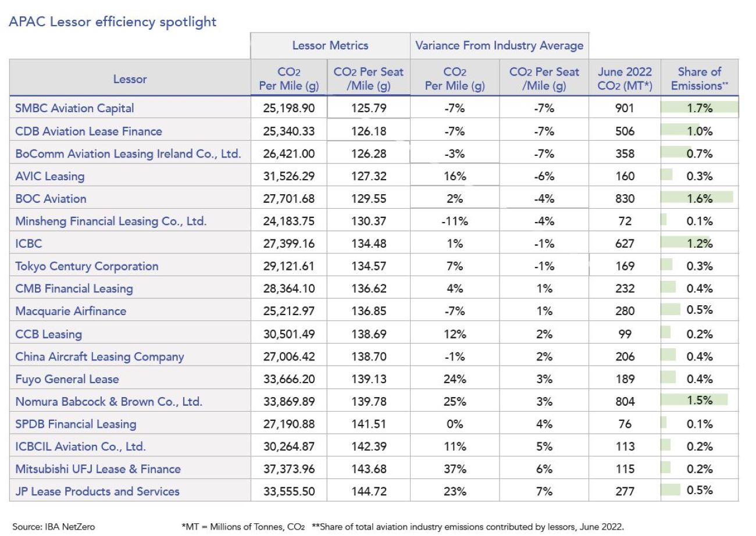
Task: Click the Fuyo General Lease name
Action: coord(67,379)
